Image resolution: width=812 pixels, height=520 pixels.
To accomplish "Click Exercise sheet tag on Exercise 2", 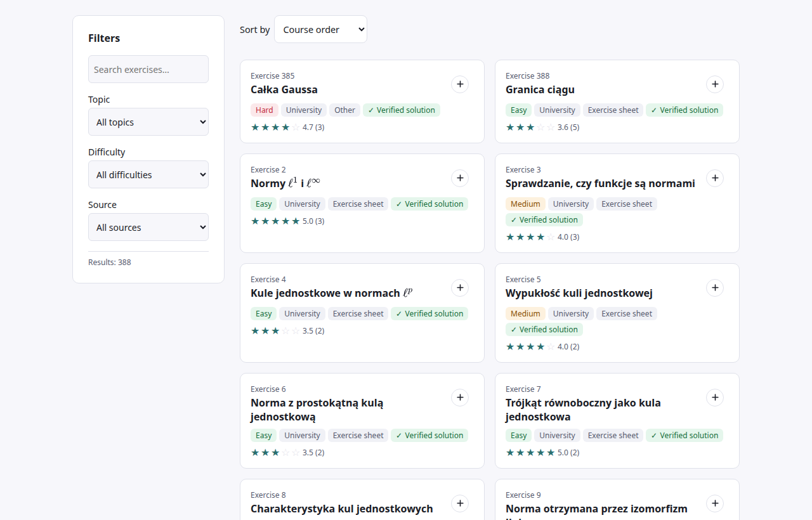I will point(358,204).
